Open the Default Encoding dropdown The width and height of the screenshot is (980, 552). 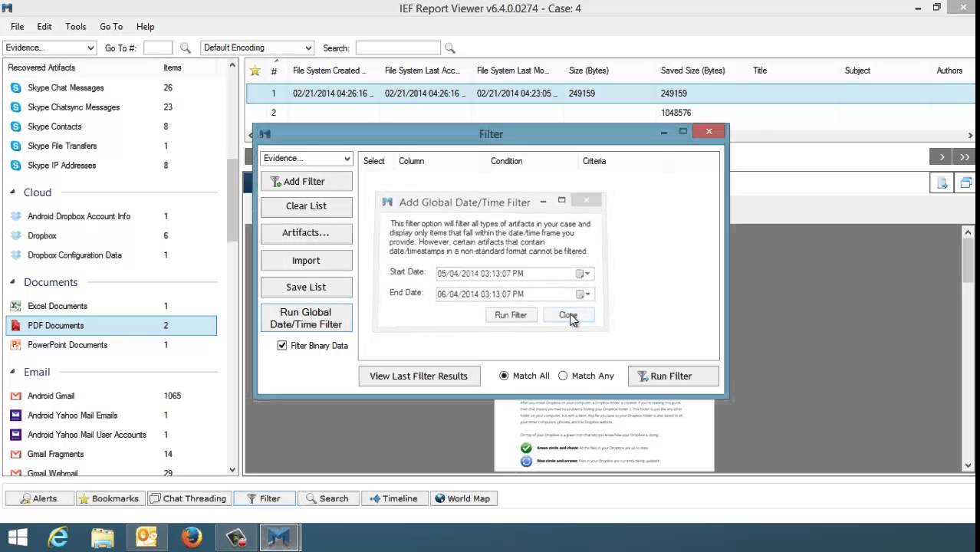tap(257, 48)
